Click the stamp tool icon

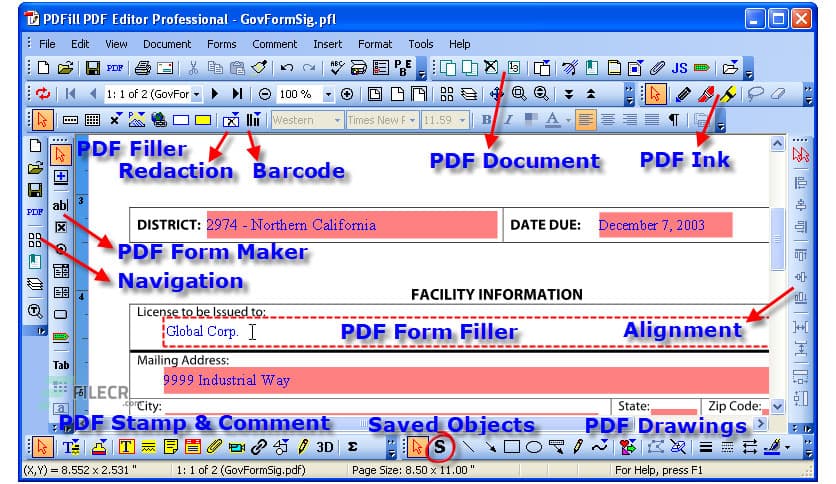[99, 447]
